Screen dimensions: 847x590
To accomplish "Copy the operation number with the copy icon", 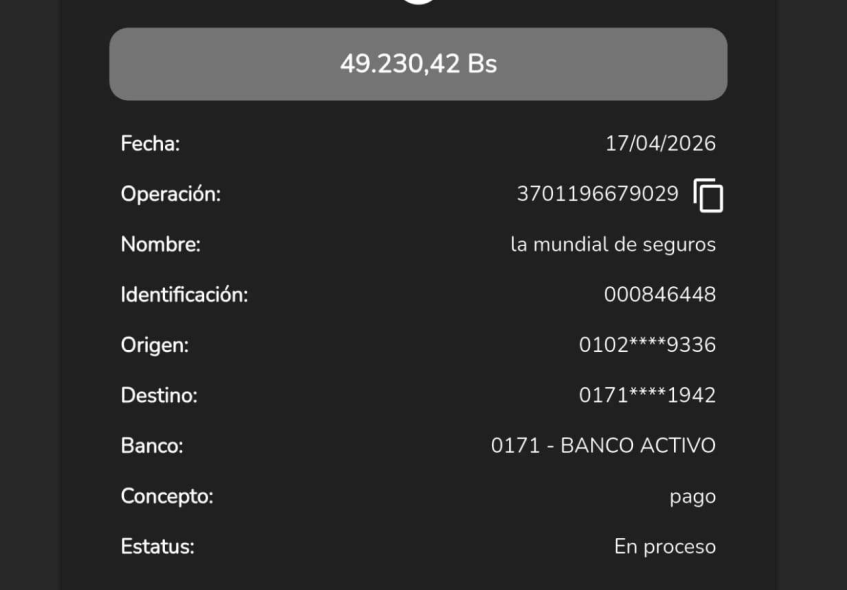I will click(x=708, y=195).
